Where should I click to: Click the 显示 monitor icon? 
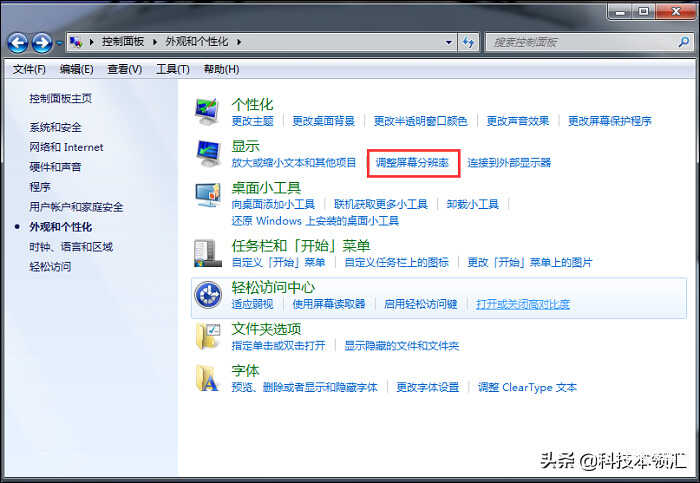tap(208, 153)
